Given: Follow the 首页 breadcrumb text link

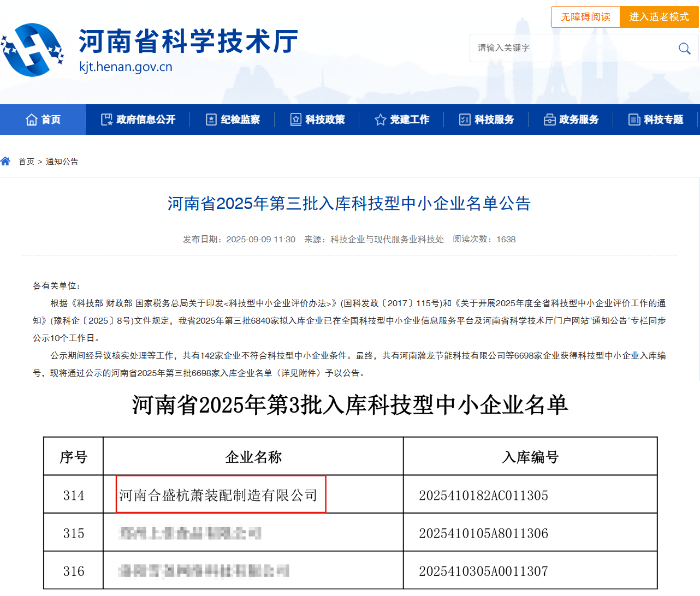Looking at the screenshot, I should click(26, 162).
